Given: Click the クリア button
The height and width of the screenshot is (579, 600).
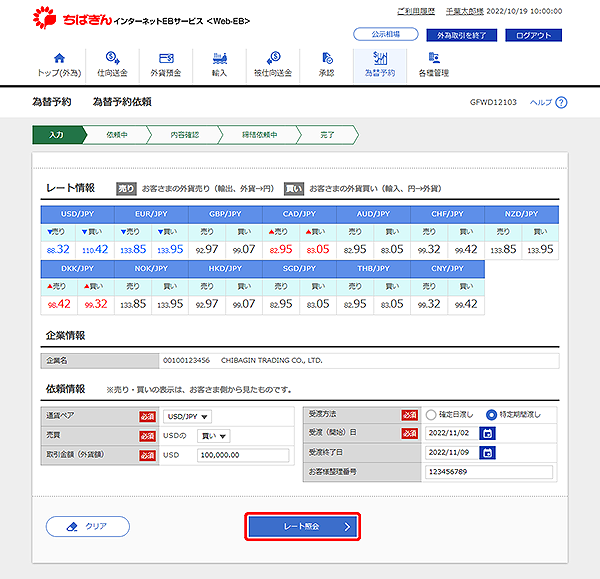Looking at the screenshot, I should pos(88,527).
